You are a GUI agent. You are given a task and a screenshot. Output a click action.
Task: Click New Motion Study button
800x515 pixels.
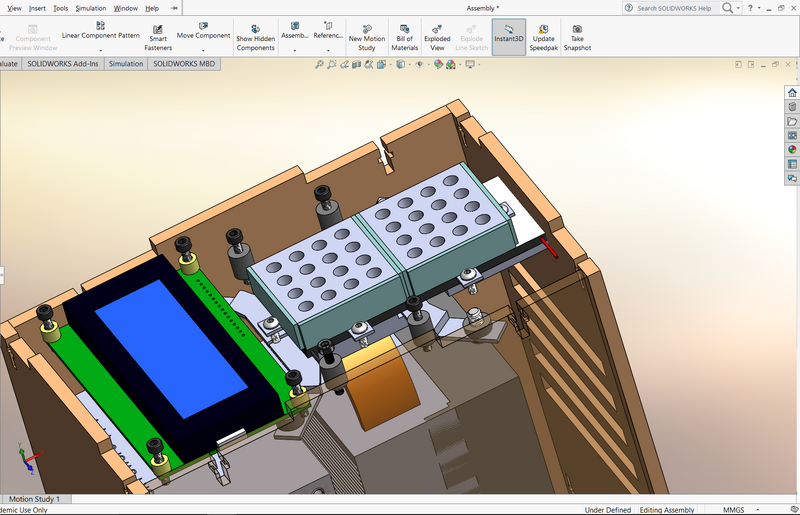(x=367, y=37)
